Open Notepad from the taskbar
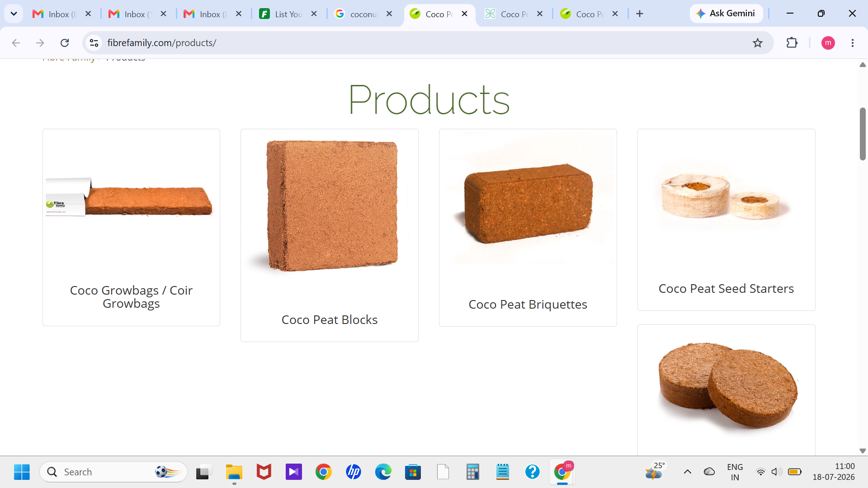Image resolution: width=868 pixels, height=488 pixels. pyautogui.click(x=503, y=472)
